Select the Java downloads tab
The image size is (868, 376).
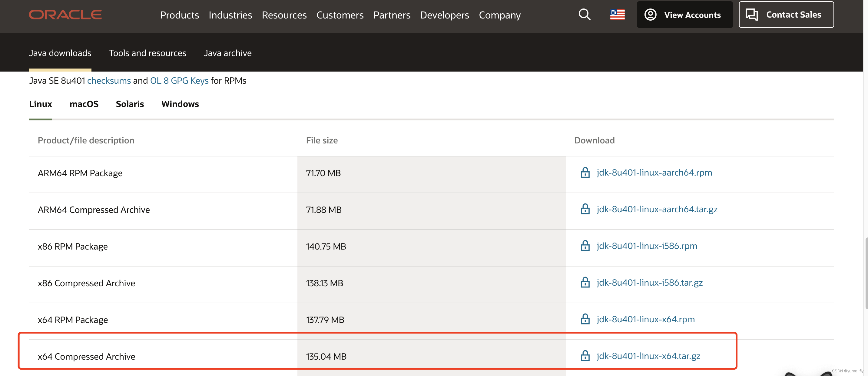pos(60,53)
